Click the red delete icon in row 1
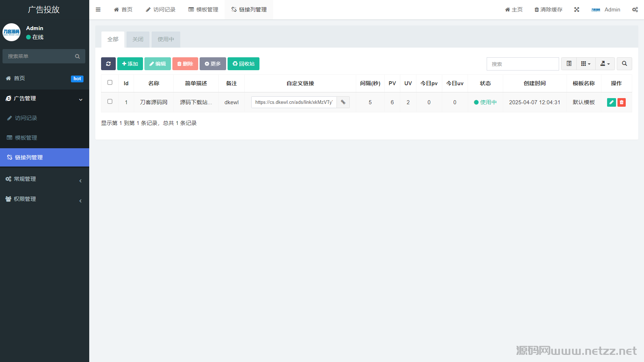 [x=621, y=102]
